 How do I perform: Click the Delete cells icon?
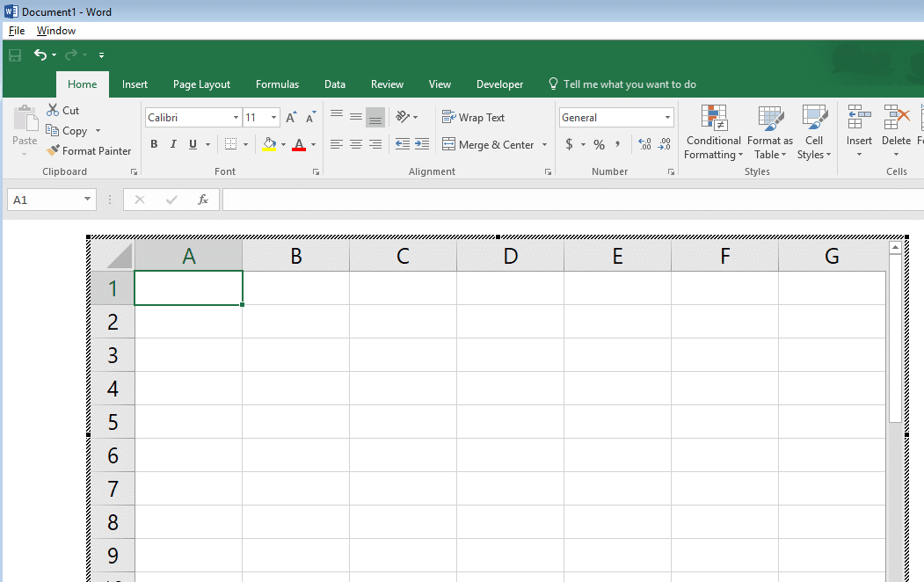pyautogui.click(x=896, y=117)
